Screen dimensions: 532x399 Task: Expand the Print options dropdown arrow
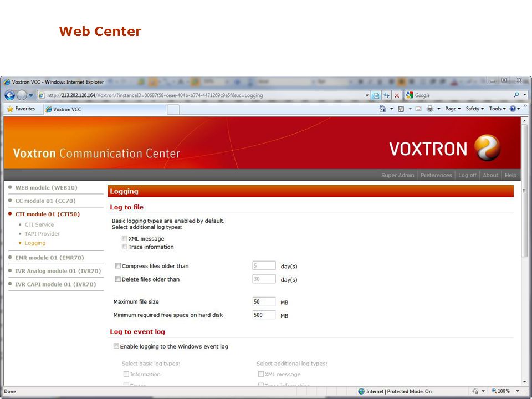click(438, 109)
